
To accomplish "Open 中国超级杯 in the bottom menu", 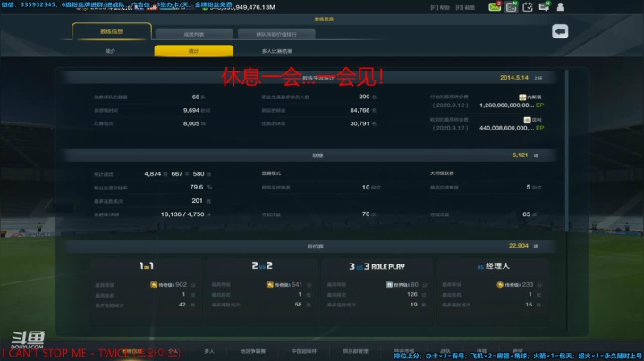I will click(x=304, y=351).
